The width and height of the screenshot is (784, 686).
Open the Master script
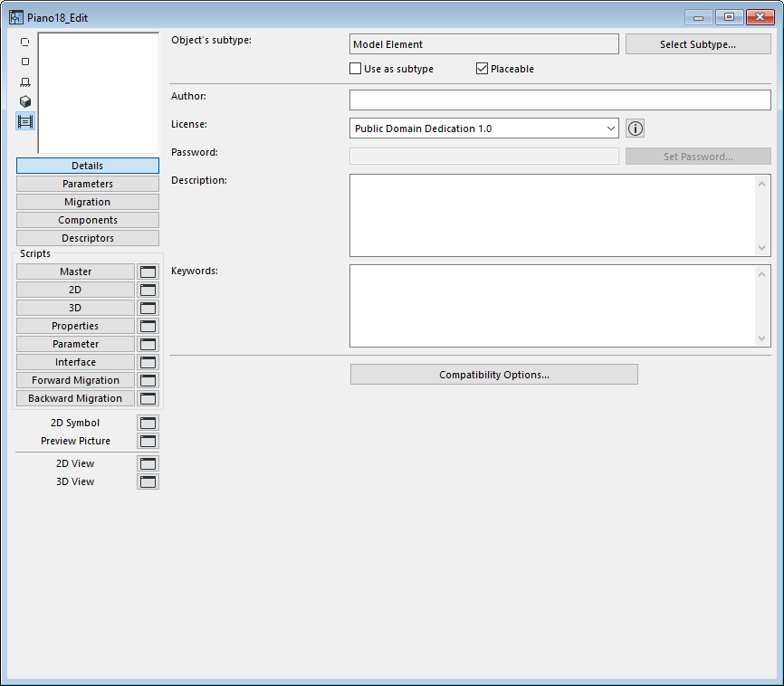point(75,272)
